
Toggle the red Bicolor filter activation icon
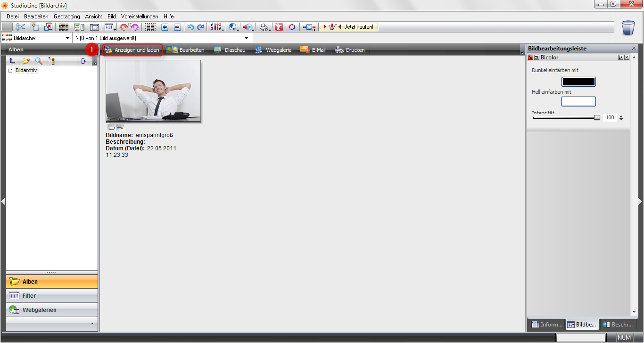pos(531,57)
